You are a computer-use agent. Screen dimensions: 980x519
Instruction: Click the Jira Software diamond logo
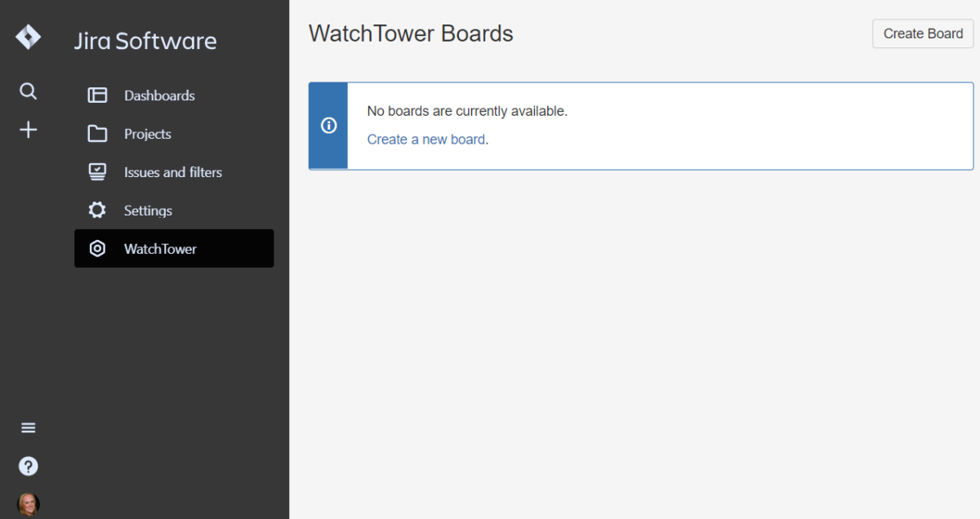click(x=28, y=37)
